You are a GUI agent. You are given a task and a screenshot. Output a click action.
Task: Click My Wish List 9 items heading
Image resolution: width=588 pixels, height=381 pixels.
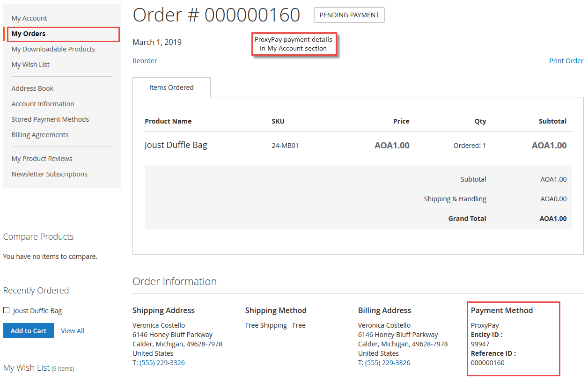(x=38, y=368)
